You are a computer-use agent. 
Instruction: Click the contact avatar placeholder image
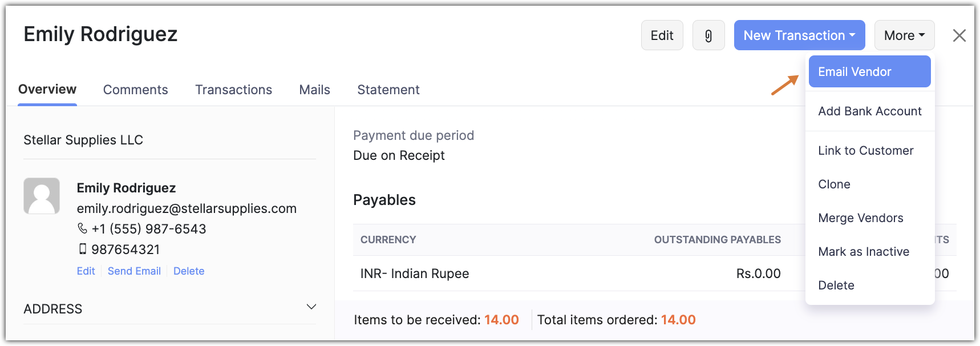42,196
